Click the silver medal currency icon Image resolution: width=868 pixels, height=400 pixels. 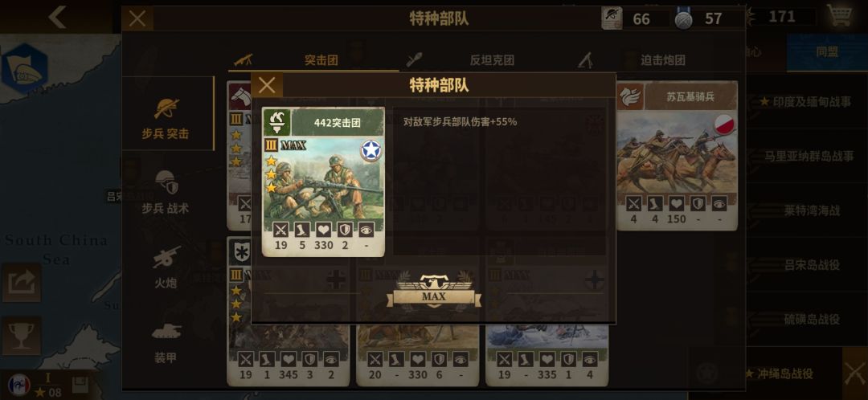tap(684, 18)
